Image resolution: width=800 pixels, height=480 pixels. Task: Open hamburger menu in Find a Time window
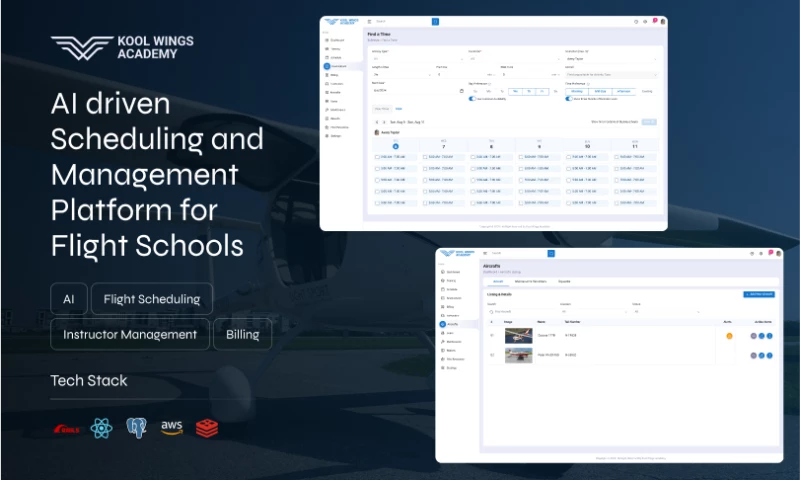click(369, 21)
